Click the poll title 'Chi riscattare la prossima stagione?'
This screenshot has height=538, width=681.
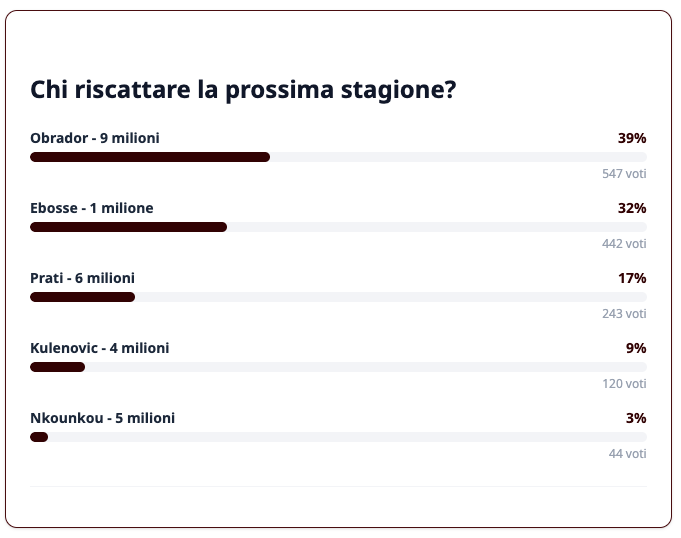coord(244,90)
